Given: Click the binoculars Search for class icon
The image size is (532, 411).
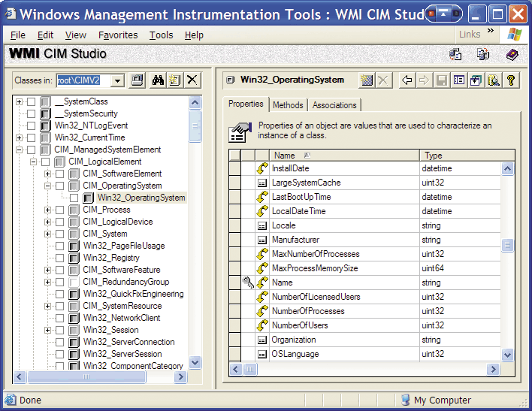Looking at the screenshot, I should click(158, 80).
